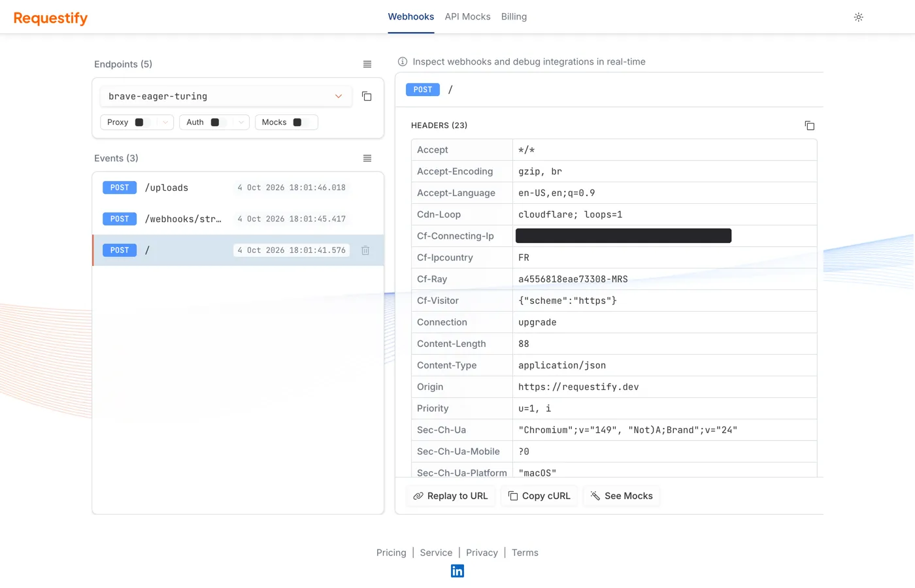This screenshot has width=915, height=588.
Task: Open the LinkedIn icon in the footer
Action: tap(457, 571)
